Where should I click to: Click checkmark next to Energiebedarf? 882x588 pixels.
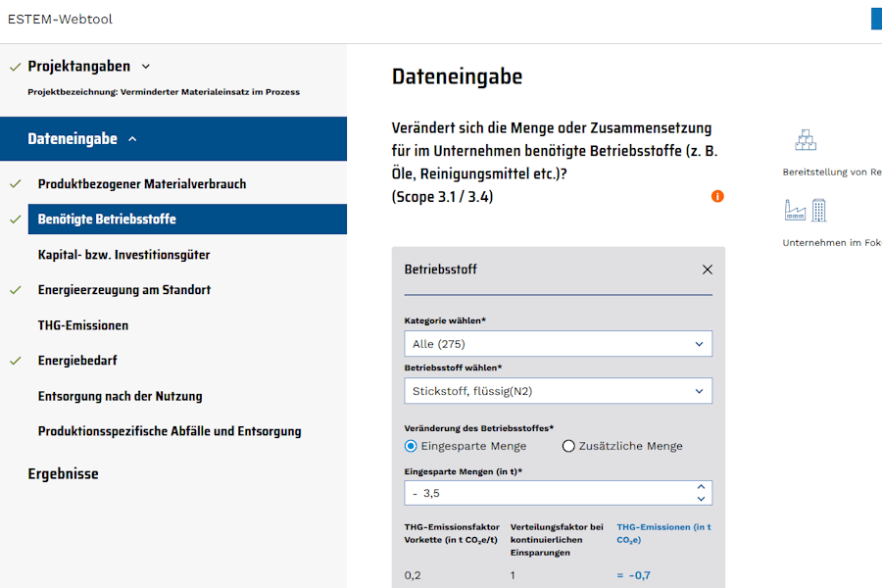(15, 361)
